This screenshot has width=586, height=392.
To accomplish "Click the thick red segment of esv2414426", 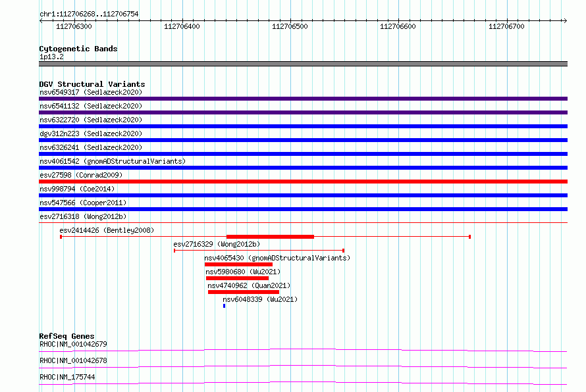I will pos(270,237).
